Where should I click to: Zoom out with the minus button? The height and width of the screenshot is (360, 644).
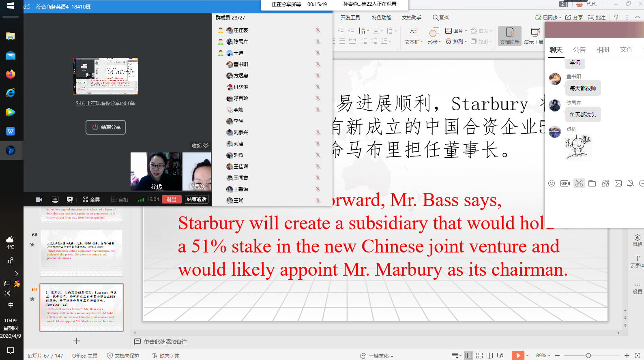(557, 356)
